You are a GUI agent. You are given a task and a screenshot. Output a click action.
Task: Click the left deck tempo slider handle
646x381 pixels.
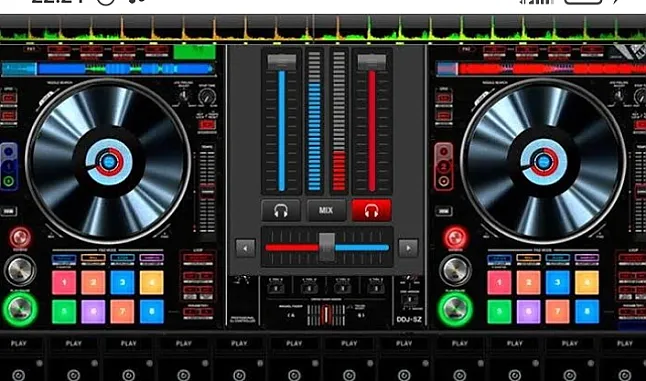[x=207, y=192]
